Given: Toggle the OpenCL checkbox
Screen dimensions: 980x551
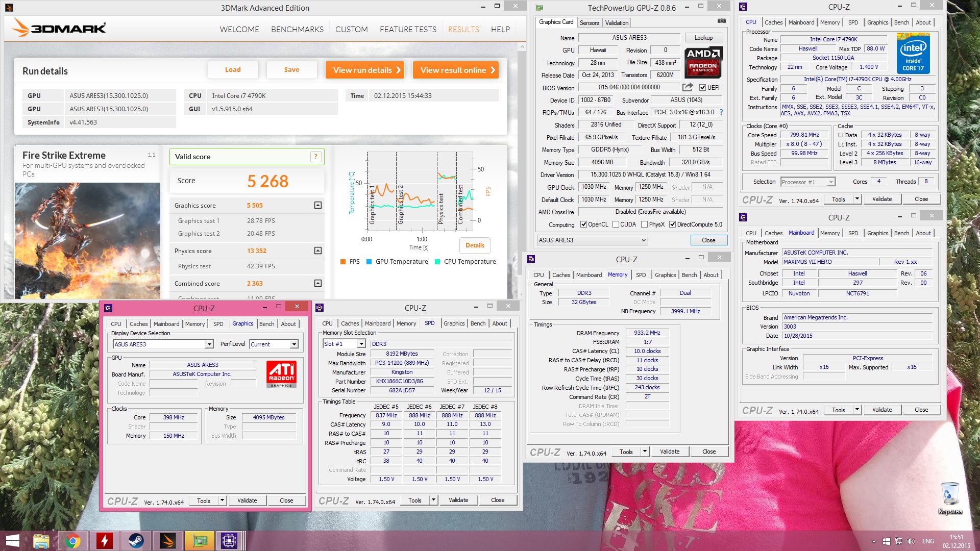Looking at the screenshot, I should click(584, 224).
